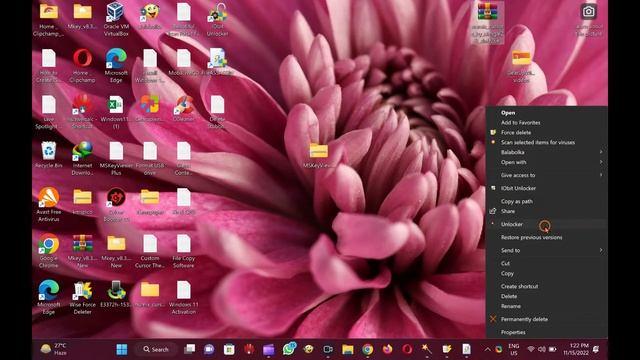Open the Chat app on the taskbar
Image resolution: width=640 pixels, height=360 pixels.
209,349
